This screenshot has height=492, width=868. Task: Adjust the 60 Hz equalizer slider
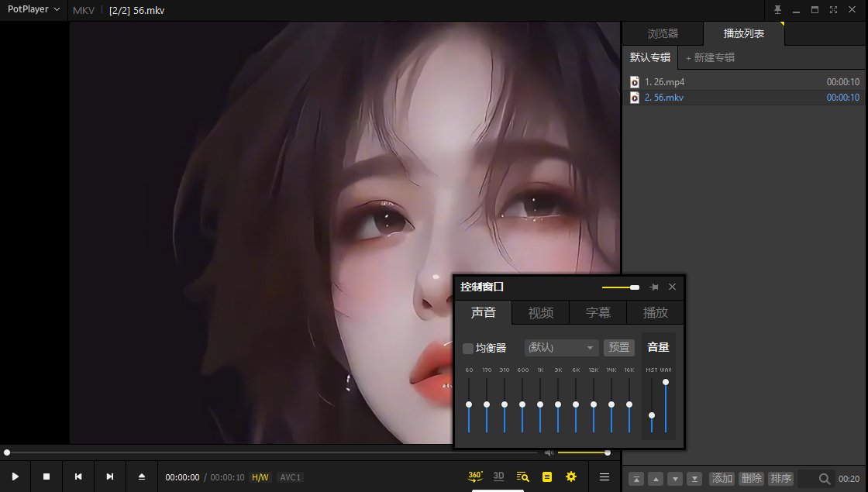click(x=469, y=405)
